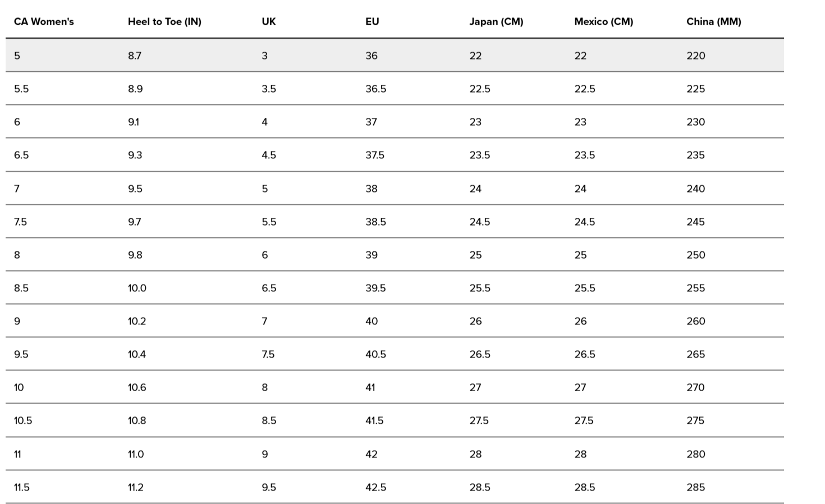Select the EU column header
825x504 pixels.
(x=372, y=22)
